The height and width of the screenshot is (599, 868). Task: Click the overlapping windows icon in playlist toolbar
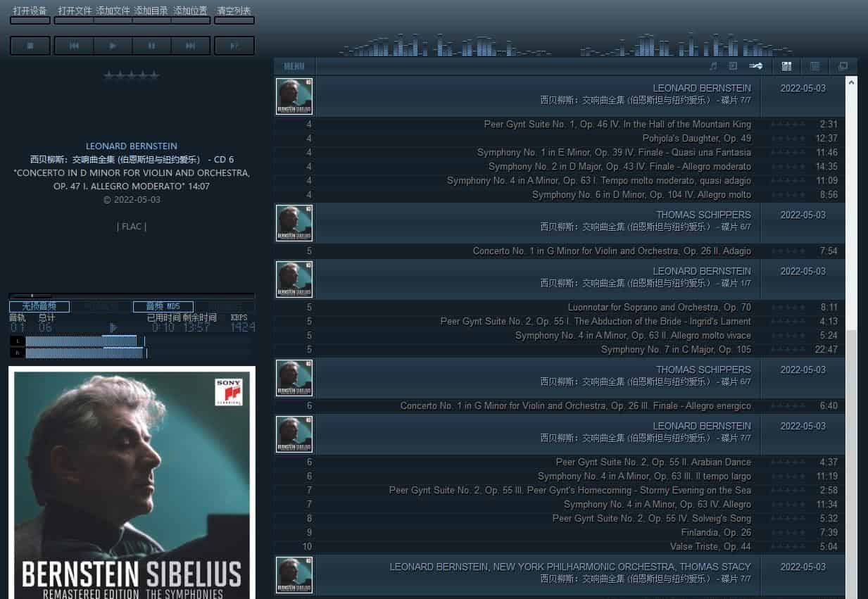tap(843, 66)
